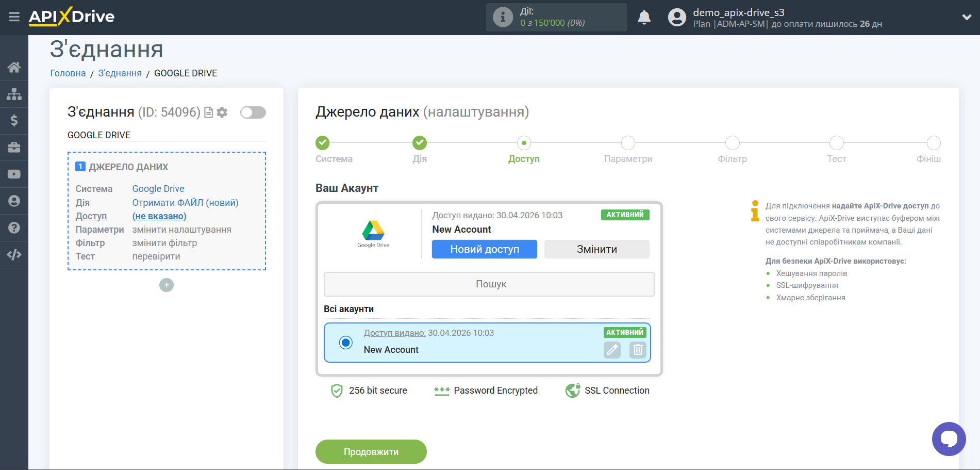980x470 pixels.
Task: Select the New Account radio button
Action: pyautogui.click(x=346, y=342)
